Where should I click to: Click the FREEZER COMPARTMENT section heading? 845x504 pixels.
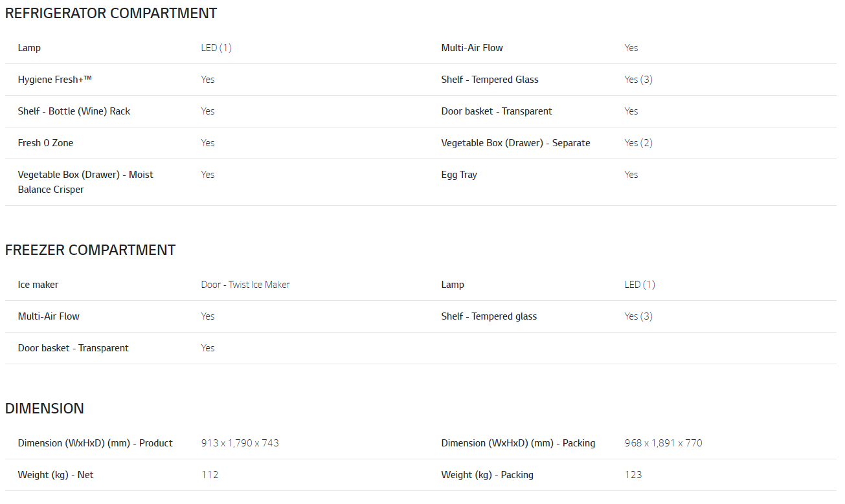pyautogui.click(x=90, y=250)
